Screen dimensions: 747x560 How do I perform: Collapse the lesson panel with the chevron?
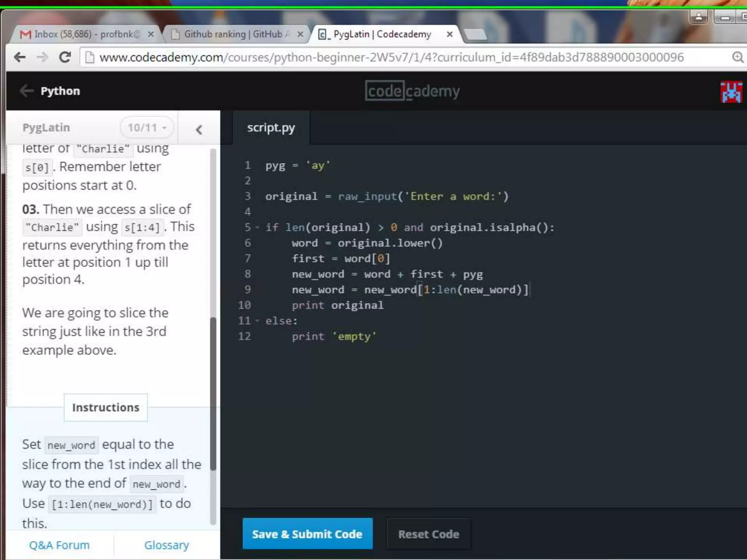point(199,130)
